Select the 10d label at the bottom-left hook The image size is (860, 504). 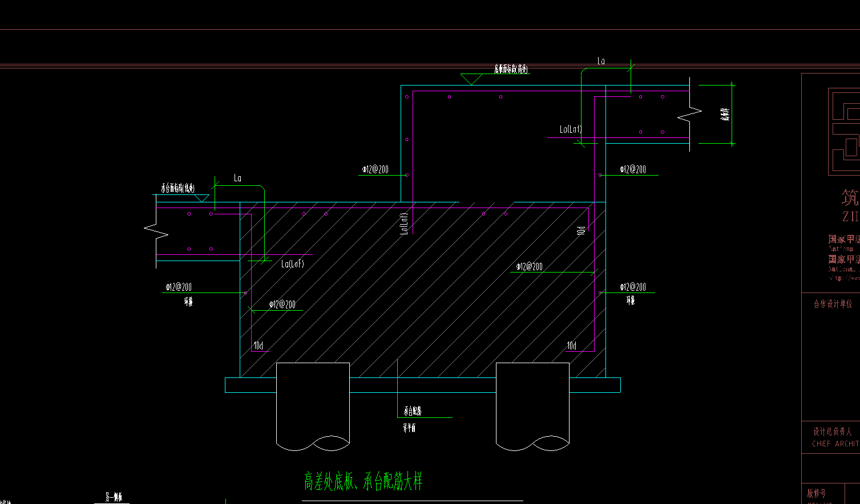(258, 346)
